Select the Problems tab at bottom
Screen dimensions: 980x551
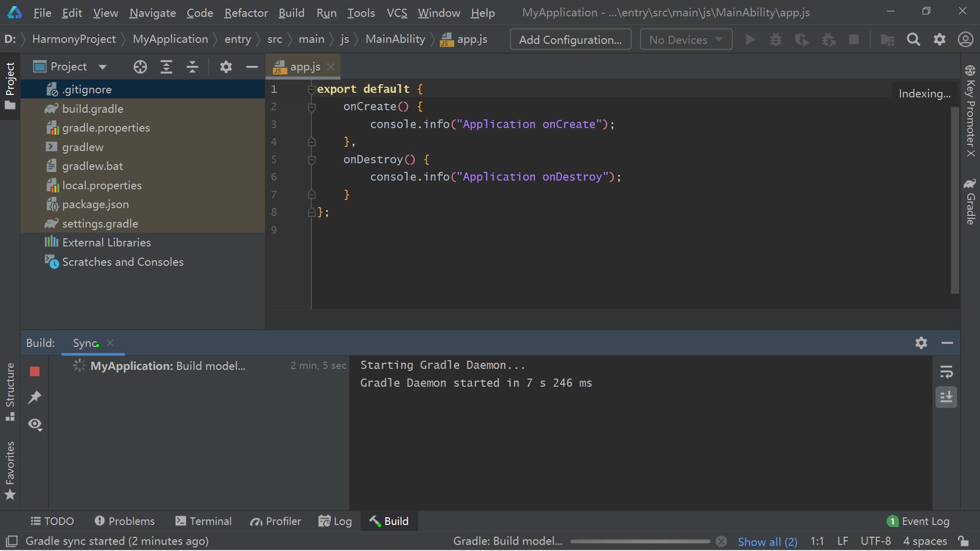point(125,521)
